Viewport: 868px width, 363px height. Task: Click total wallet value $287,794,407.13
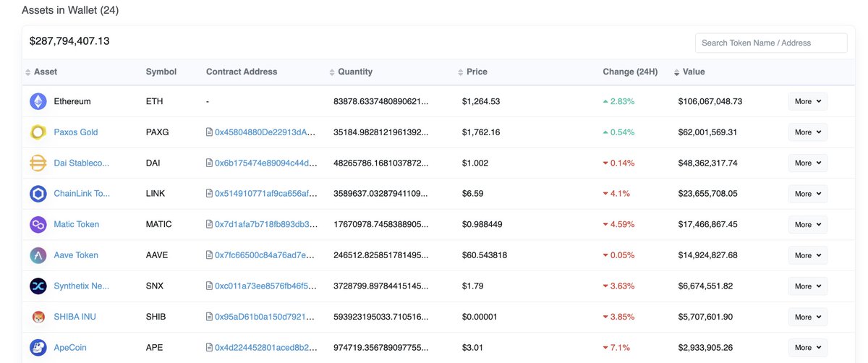click(x=69, y=41)
